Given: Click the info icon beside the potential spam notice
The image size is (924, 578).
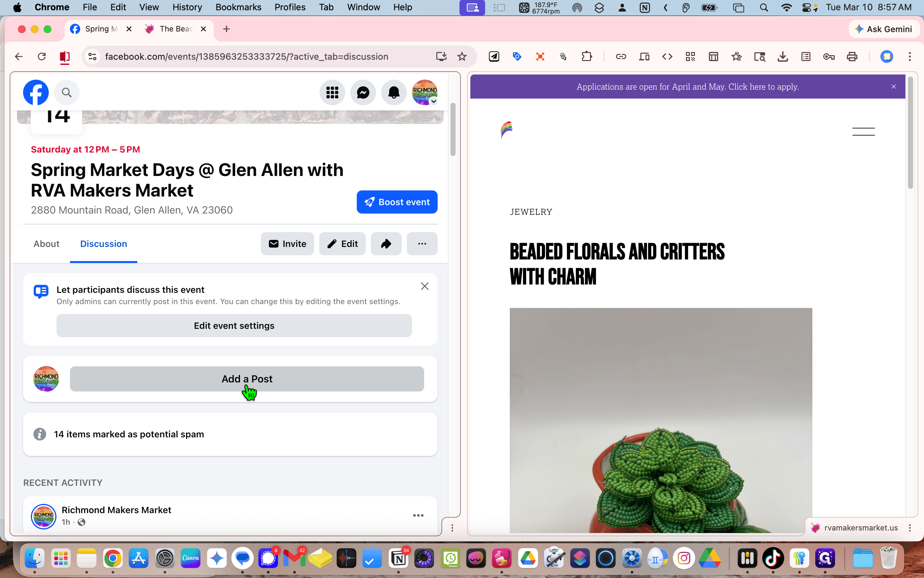Looking at the screenshot, I should (40, 434).
